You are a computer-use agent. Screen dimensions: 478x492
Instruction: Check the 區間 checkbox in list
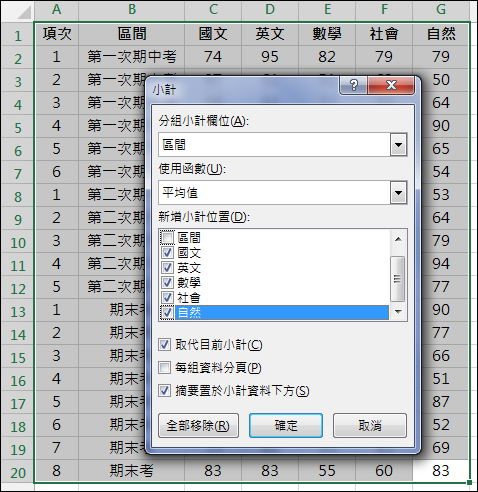tap(167, 238)
